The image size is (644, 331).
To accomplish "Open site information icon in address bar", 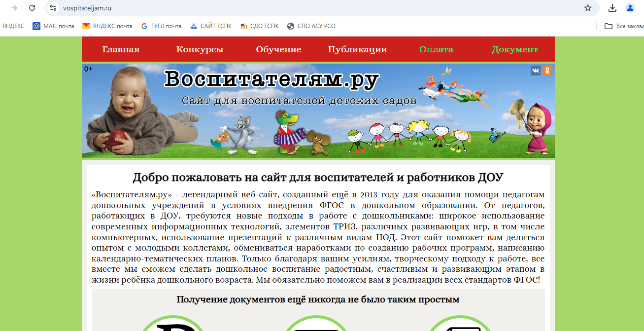I will (x=53, y=8).
